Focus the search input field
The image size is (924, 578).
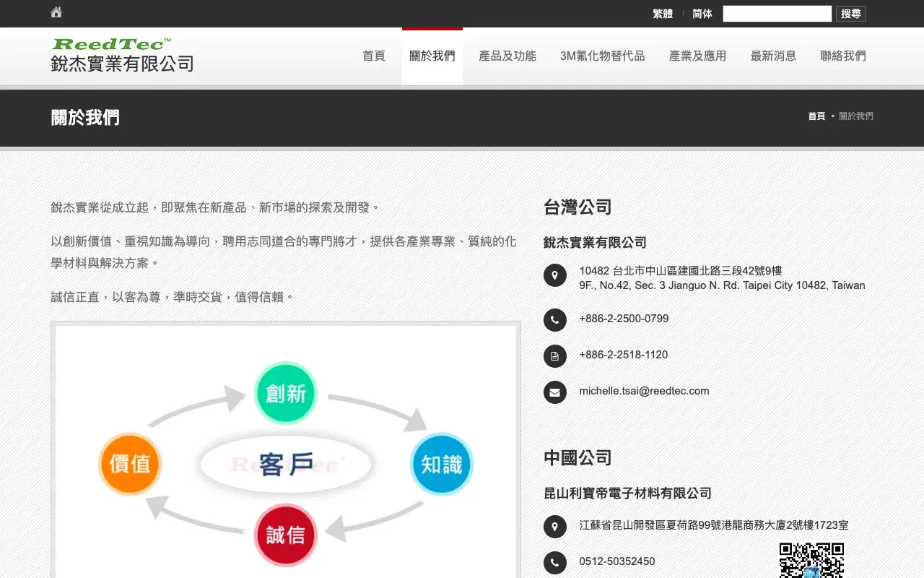777,14
